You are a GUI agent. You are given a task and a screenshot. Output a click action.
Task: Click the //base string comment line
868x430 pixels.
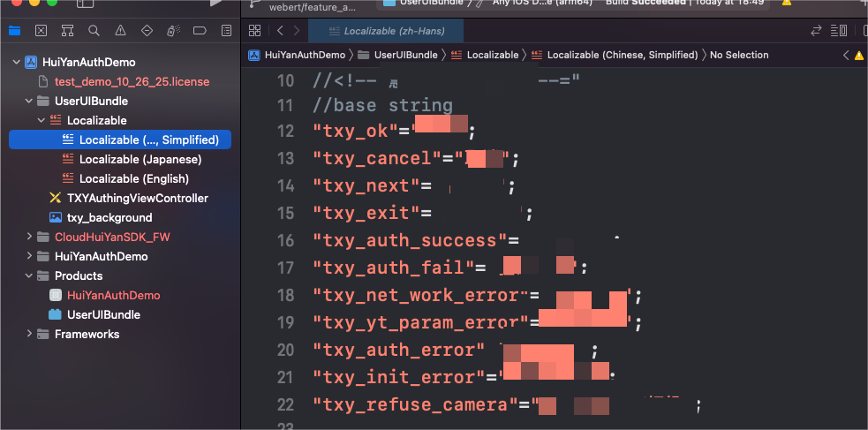382,104
